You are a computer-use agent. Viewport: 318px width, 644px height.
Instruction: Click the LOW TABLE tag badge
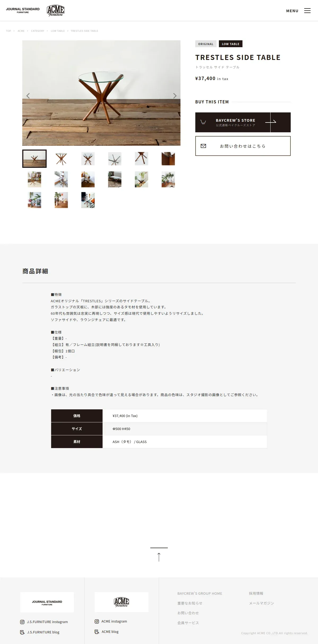point(231,44)
